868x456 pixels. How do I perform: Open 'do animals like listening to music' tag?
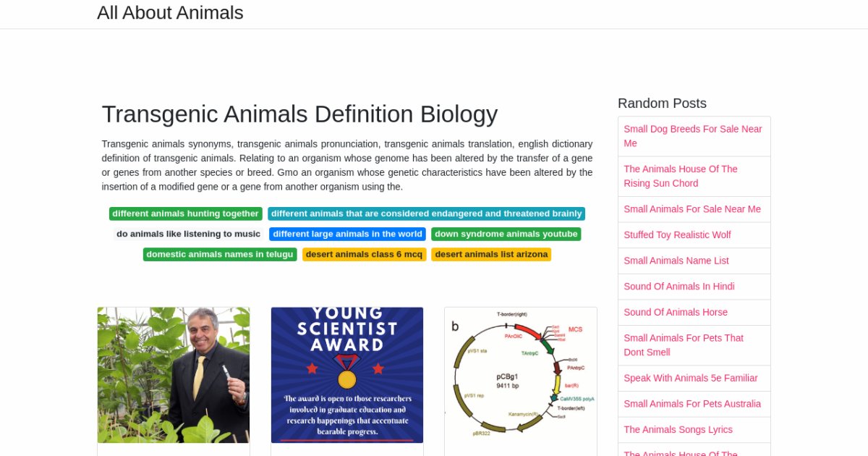tap(188, 234)
